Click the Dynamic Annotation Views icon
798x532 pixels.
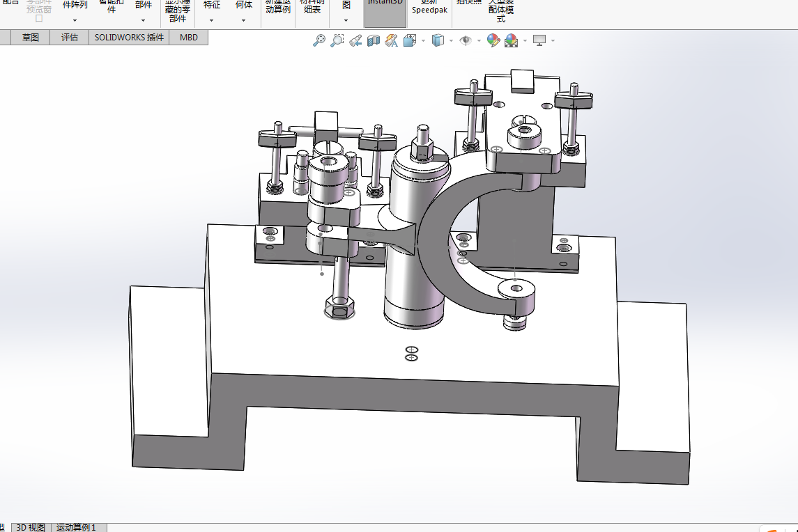click(x=392, y=40)
